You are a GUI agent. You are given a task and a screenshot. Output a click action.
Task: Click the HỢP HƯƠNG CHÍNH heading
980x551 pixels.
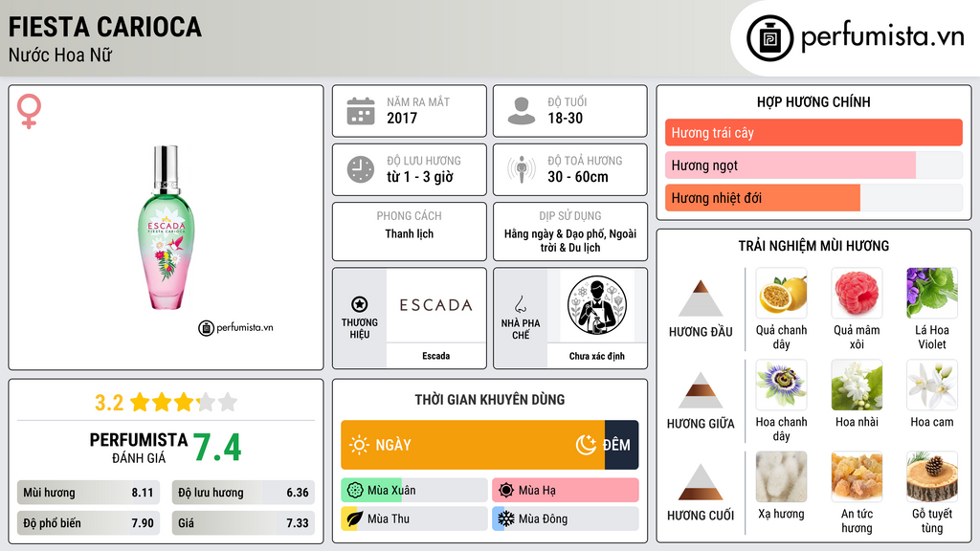pyautogui.click(x=813, y=101)
